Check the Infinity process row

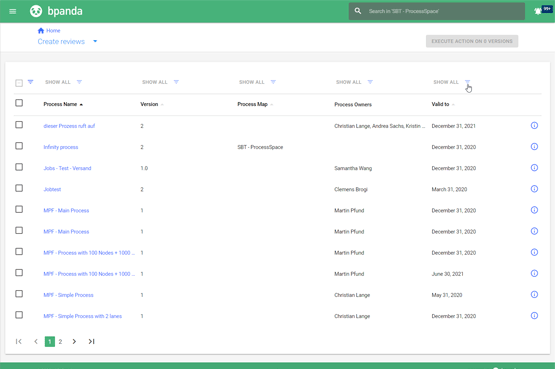pos(19,146)
